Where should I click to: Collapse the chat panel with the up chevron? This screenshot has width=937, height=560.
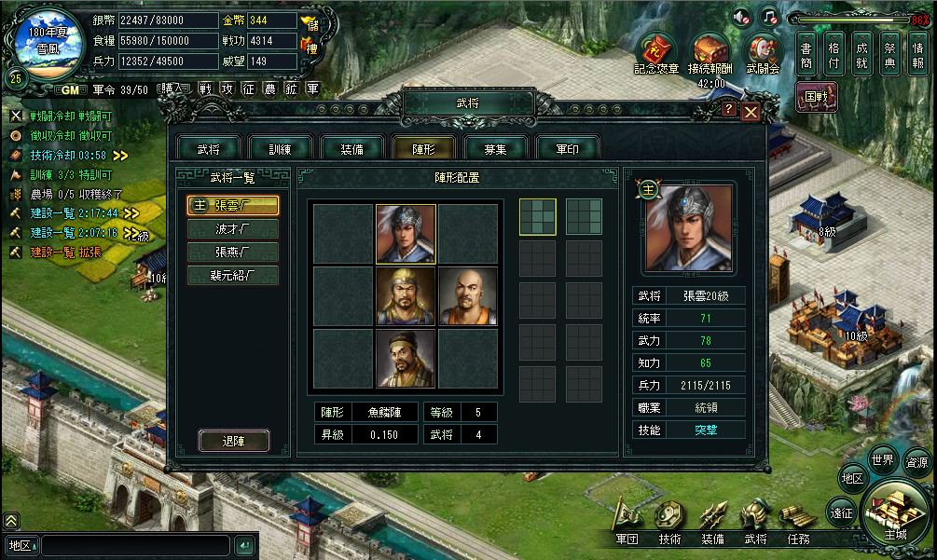[11, 520]
